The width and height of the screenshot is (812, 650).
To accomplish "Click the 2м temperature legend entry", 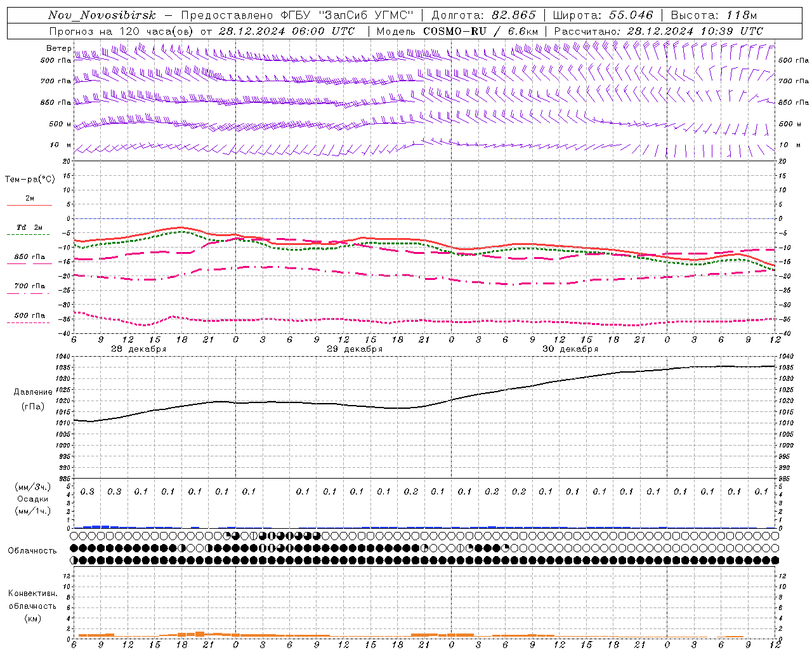I will click(x=29, y=198).
